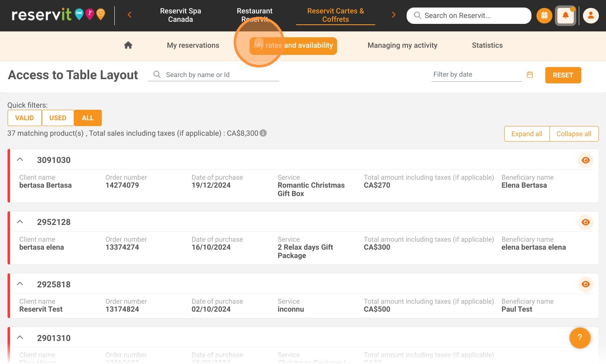Switch to Reservit Spa Canada tab
Viewport: 606px width, 364px height.
point(181,15)
